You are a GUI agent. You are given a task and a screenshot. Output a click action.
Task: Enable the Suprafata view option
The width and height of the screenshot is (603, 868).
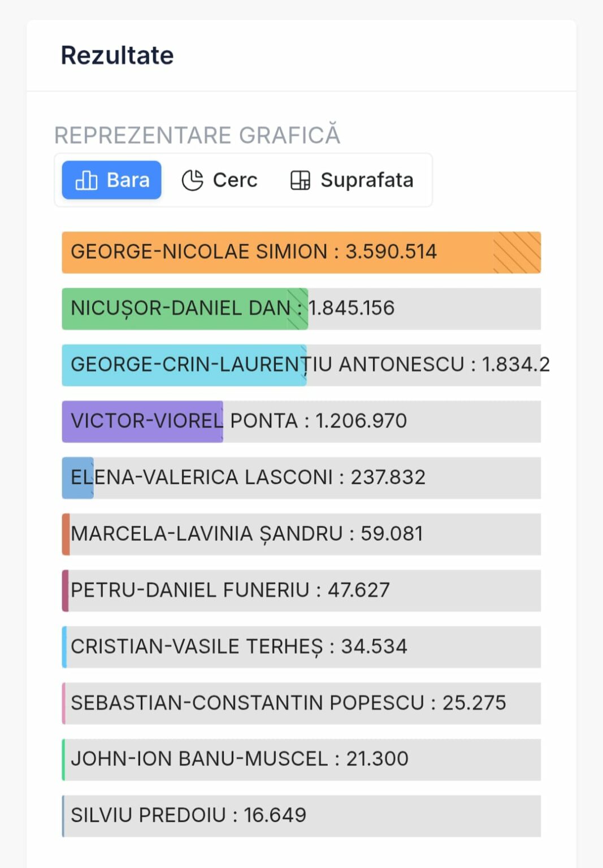[x=351, y=180]
